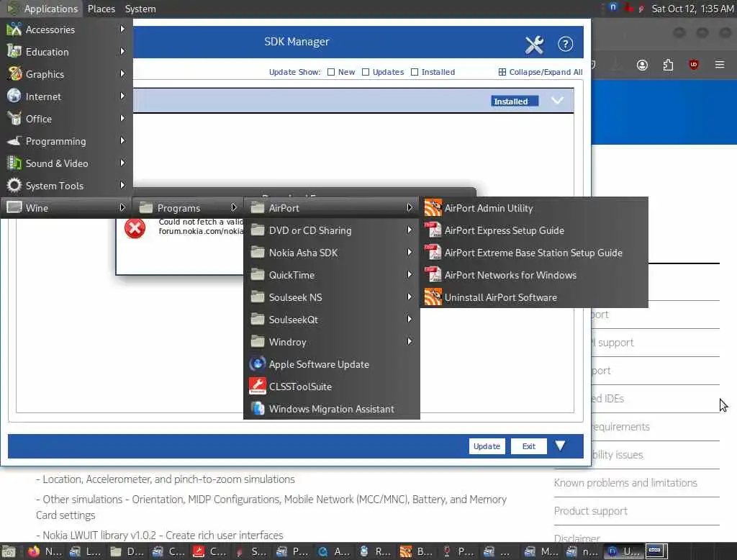Open SDK Manager settings wrench icon
Image resolution: width=737 pixels, height=560 pixels.
pyautogui.click(x=534, y=45)
